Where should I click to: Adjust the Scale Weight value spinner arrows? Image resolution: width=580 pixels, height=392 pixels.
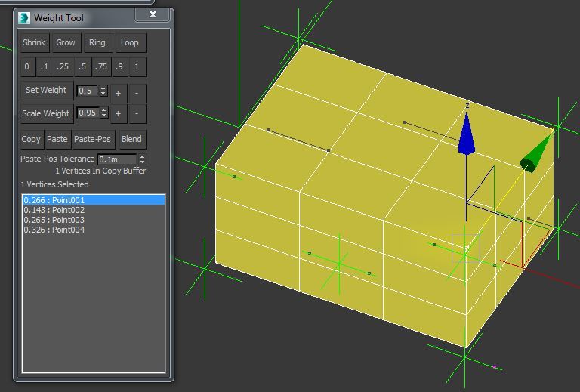click(x=103, y=113)
